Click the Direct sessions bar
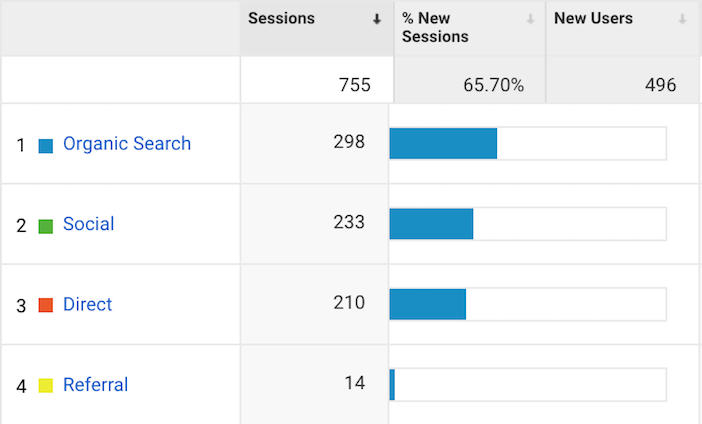Image resolution: width=702 pixels, height=424 pixels. point(428,304)
